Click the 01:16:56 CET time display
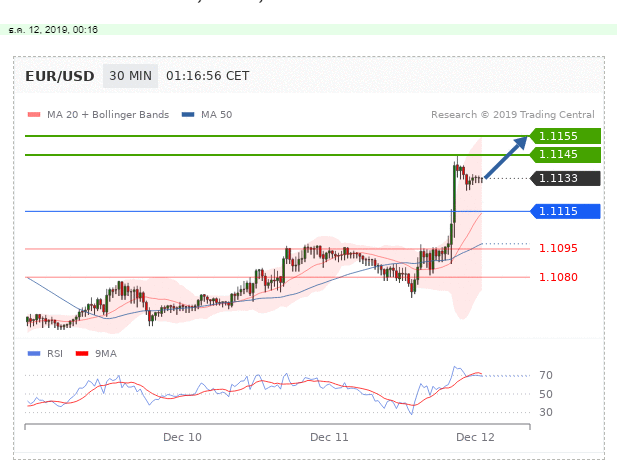Viewport: 617px width, 471px height. (x=207, y=76)
